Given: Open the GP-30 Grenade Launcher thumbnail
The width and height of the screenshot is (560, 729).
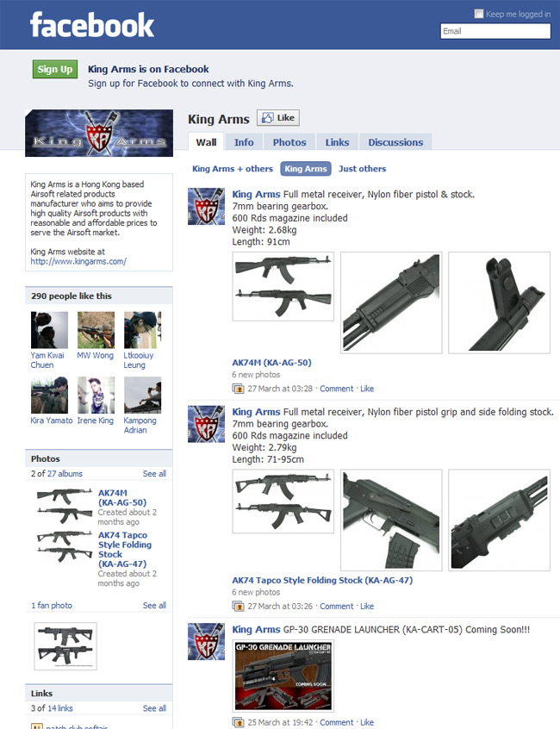Looking at the screenshot, I should [283, 676].
